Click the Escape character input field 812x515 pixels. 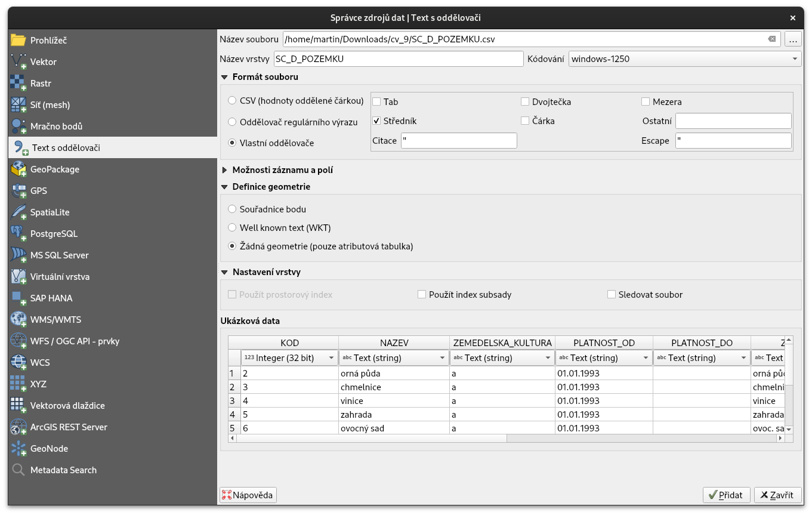click(x=733, y=141)
